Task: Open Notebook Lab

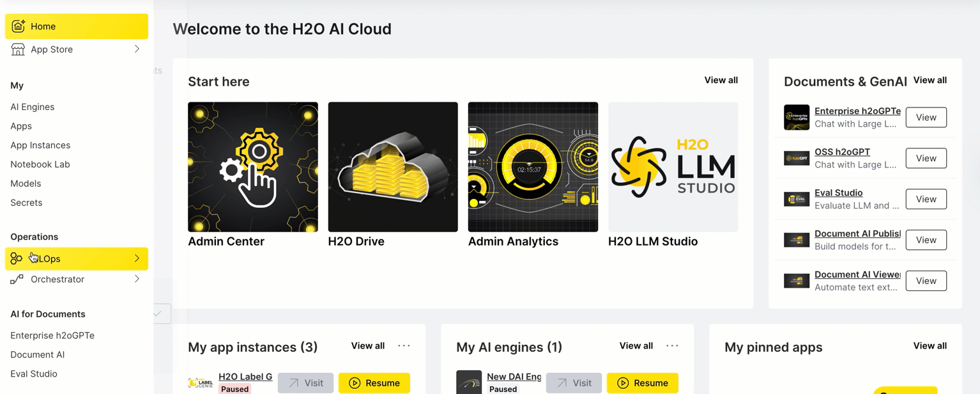Action: [40, 164]
